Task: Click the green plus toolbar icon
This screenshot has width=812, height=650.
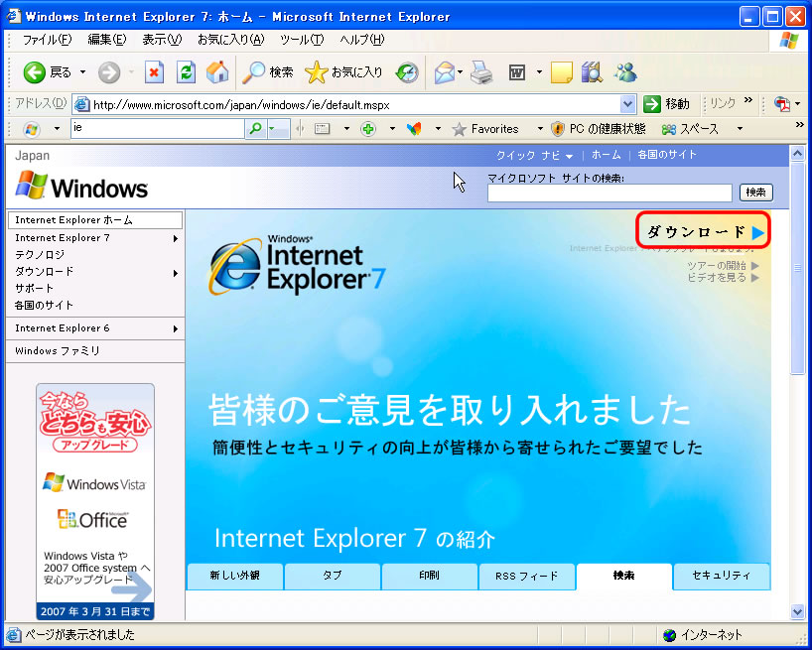Action: (368, 129)
